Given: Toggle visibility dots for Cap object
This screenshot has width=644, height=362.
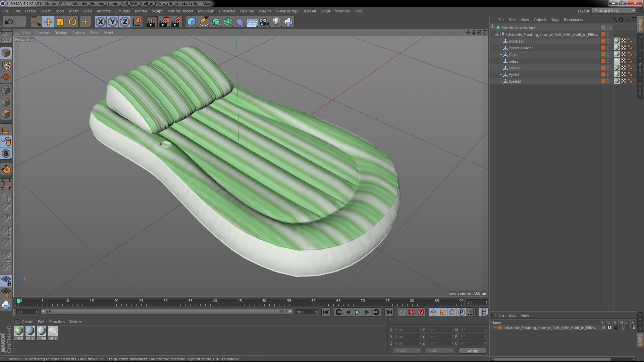Looking at the screenshot, I should tap(608, 55).
